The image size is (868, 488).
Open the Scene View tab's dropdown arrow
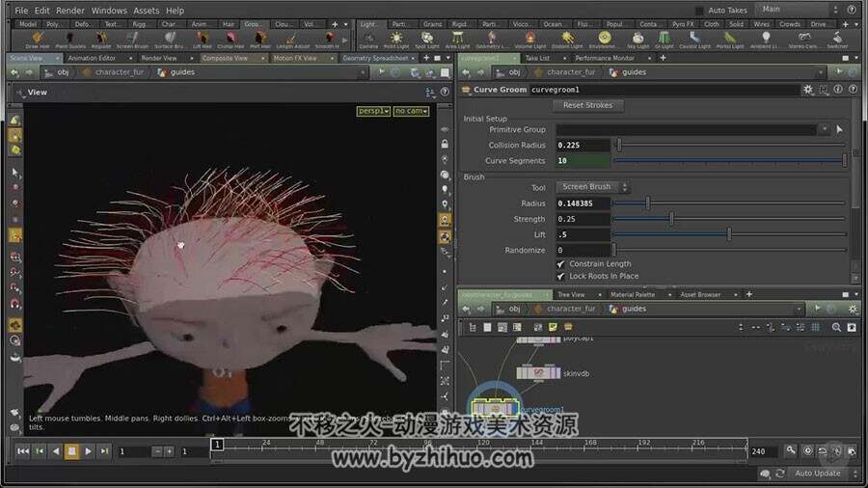tap(58, 58)
